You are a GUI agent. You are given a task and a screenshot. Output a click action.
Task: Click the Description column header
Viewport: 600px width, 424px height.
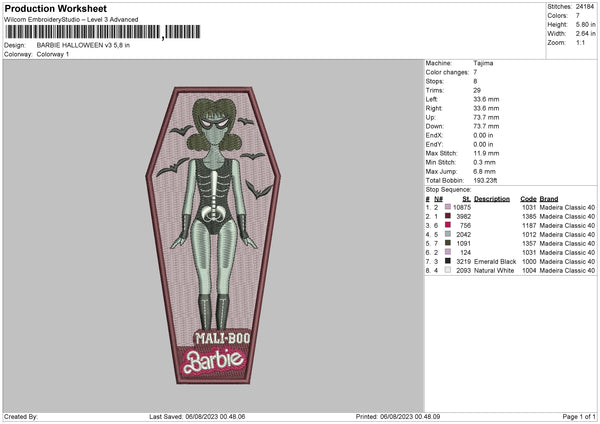(x=492, y=198)
